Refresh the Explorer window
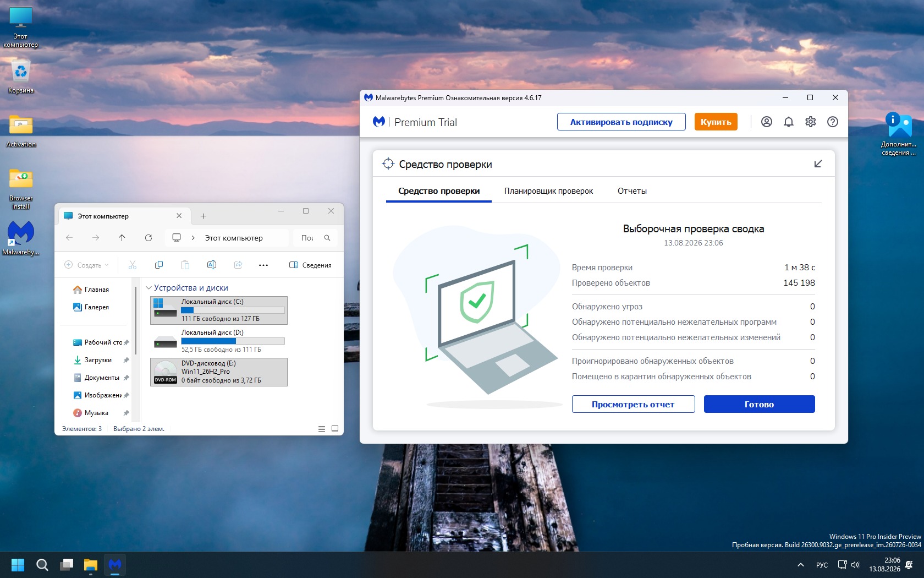The width and height of the screenshot is (924, 578). pos(148,238)
